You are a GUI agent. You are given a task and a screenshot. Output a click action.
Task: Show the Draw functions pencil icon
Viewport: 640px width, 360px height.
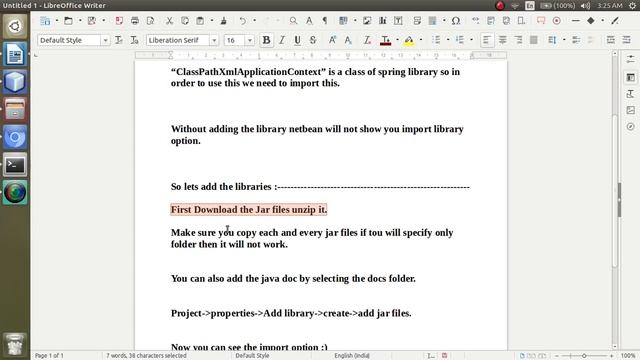pyautogui.click(x=615, y=21)
